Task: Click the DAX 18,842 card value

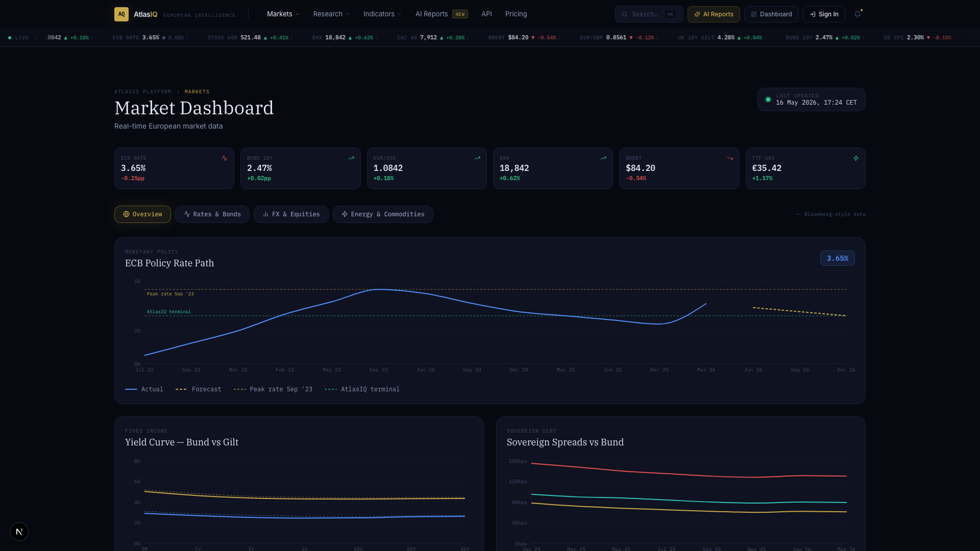Action: [514, 168]
